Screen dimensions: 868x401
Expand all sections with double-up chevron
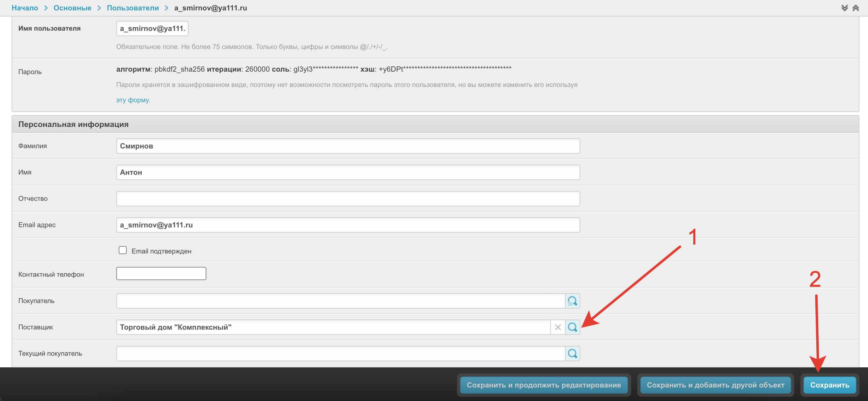point(855,8)
